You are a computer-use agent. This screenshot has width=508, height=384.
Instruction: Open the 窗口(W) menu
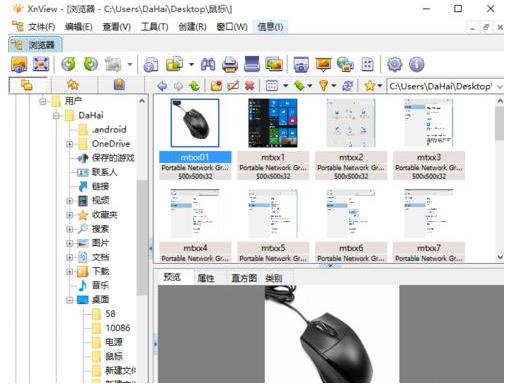pos(232,27)
